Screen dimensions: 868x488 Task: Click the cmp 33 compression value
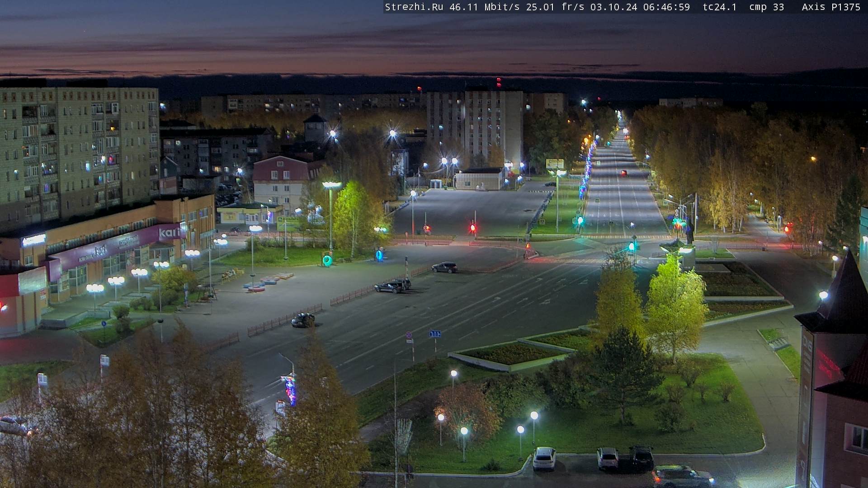coord(767,7)
